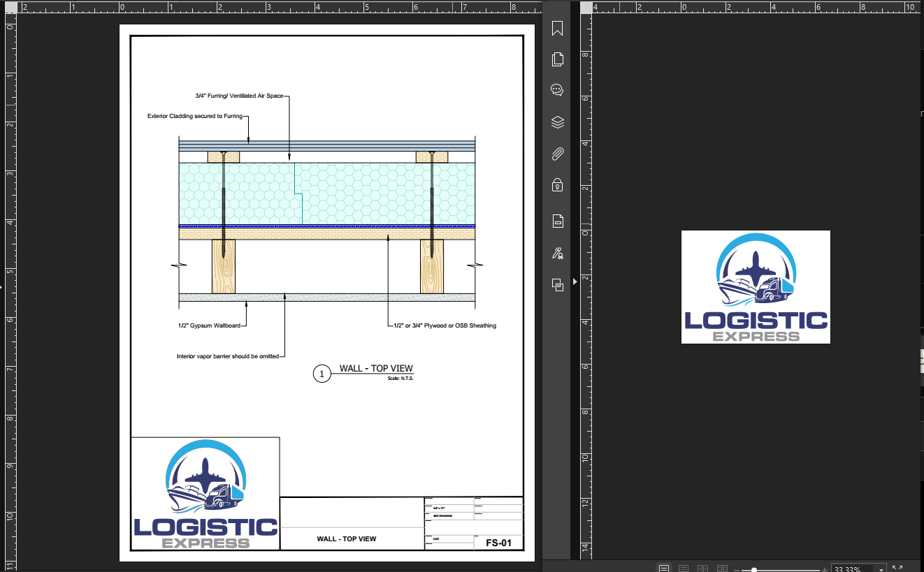Image resolution: width=924 pixels, height=572 pixels.
Task: Open the document Security panel
Action: [x=557, y=185]
